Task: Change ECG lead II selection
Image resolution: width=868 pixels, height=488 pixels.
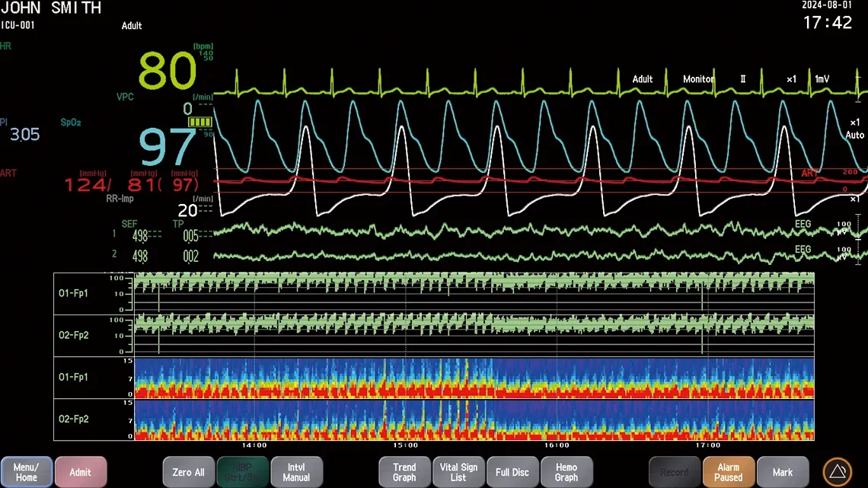Action: [x=742, y=79]
